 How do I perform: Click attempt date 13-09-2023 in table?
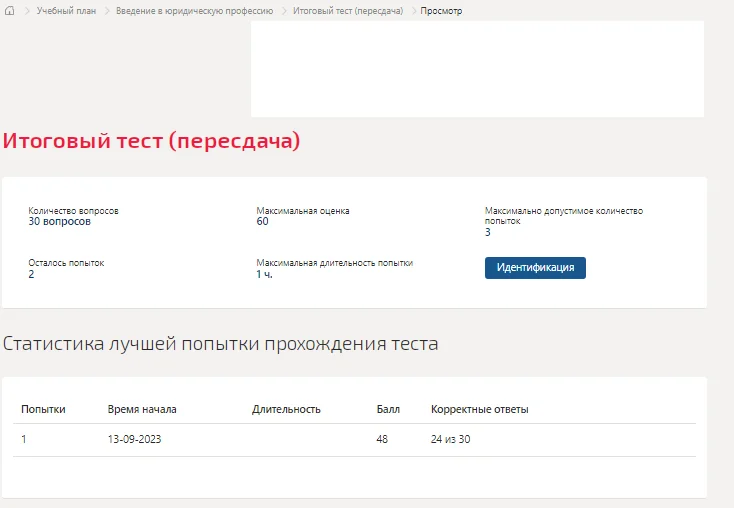[x=134, y=439]
